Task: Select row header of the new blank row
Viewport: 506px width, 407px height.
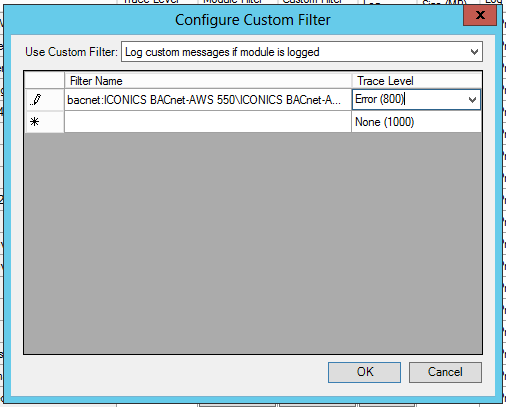Action: pyautogui.click(x=45, y=122)
